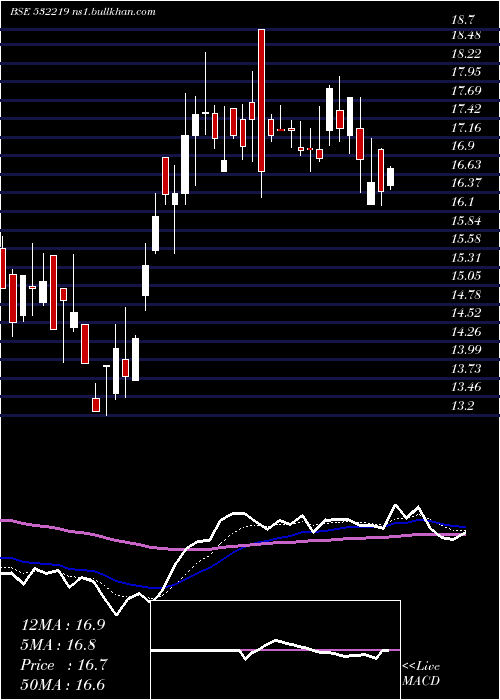Click the MACD inset chart box

tap(276, 650)
